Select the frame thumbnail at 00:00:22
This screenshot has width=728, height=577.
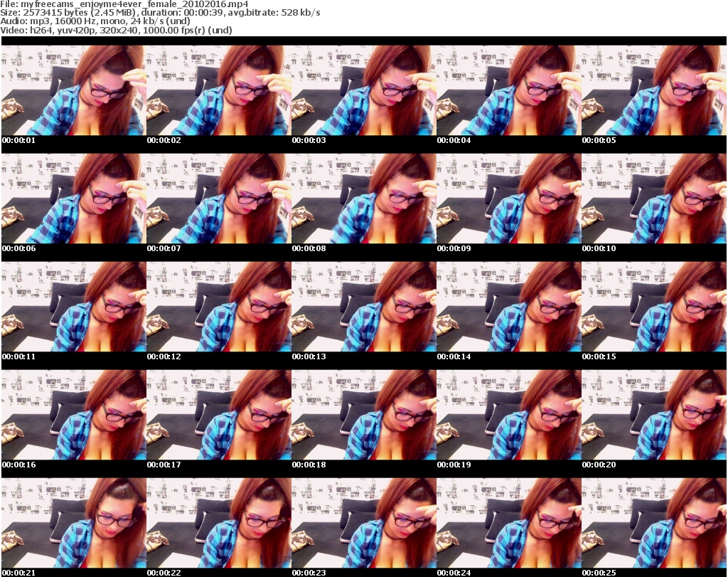(x=219, y=523)
